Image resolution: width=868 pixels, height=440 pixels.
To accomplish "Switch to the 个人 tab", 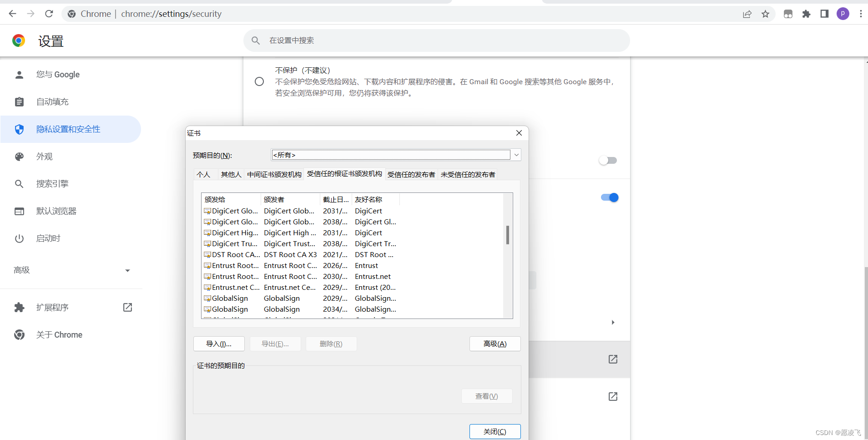I will pyautogui.click(x=203, y=175).
